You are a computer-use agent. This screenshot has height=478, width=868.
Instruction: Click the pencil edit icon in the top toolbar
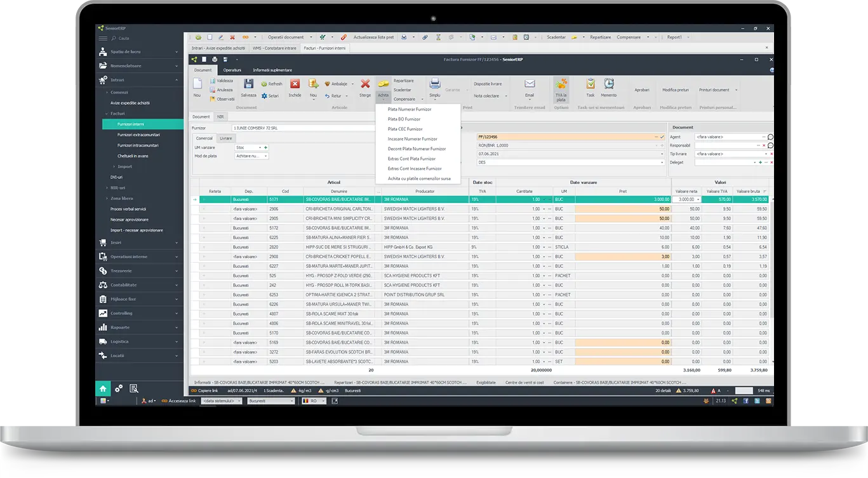click(220, 37)
